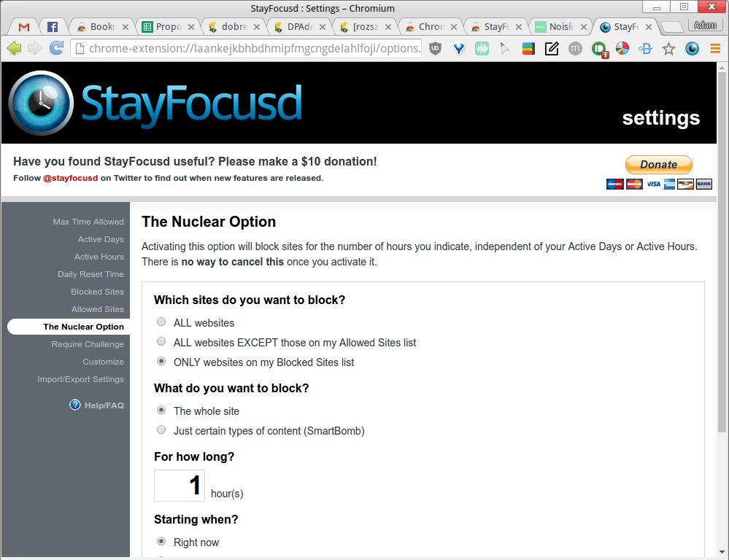729x560 pixels.
Task: Select Right now starting option
Action: (x=161, y=541)
